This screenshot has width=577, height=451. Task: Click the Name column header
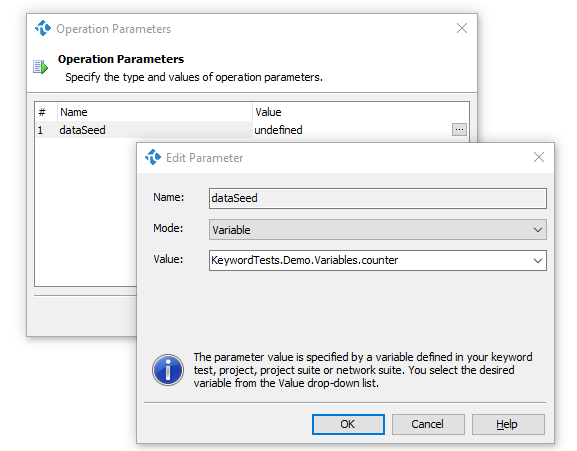point(155,112)
